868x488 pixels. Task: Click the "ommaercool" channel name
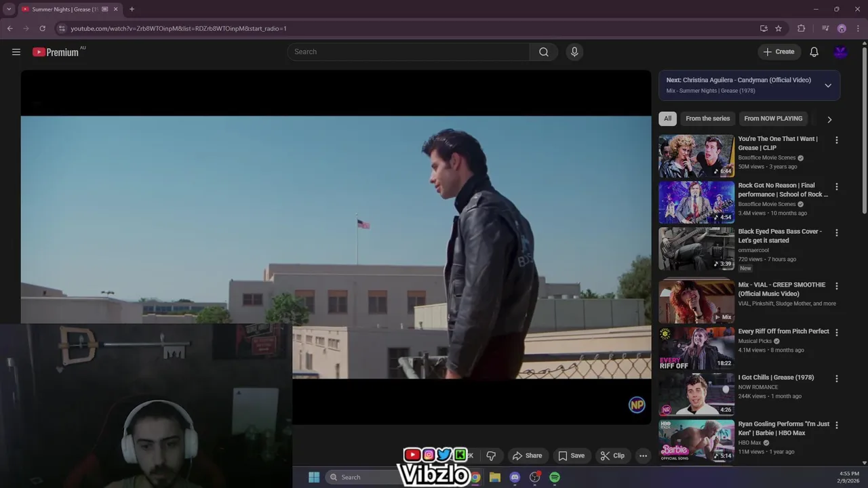point(753,250)
